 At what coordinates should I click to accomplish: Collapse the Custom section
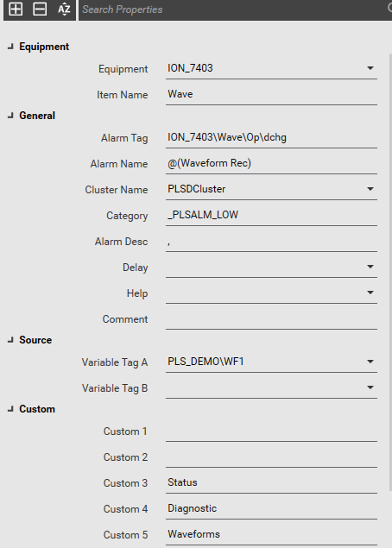coord(10,409)
